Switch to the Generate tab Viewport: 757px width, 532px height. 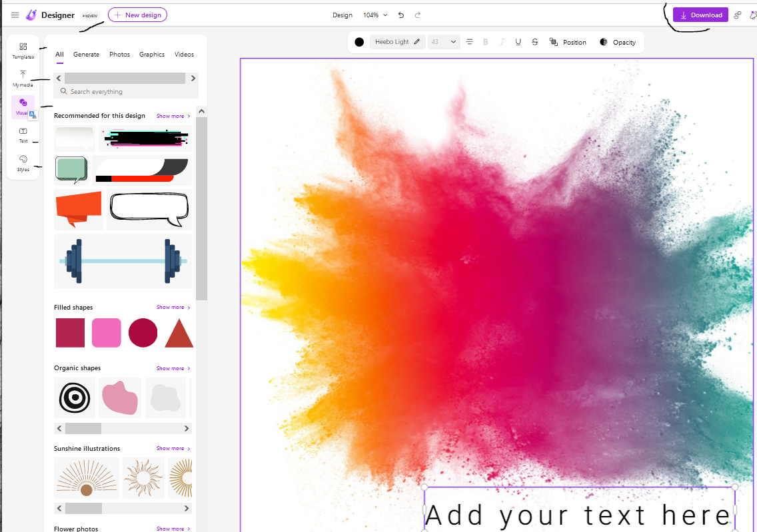tap(86, 55)
